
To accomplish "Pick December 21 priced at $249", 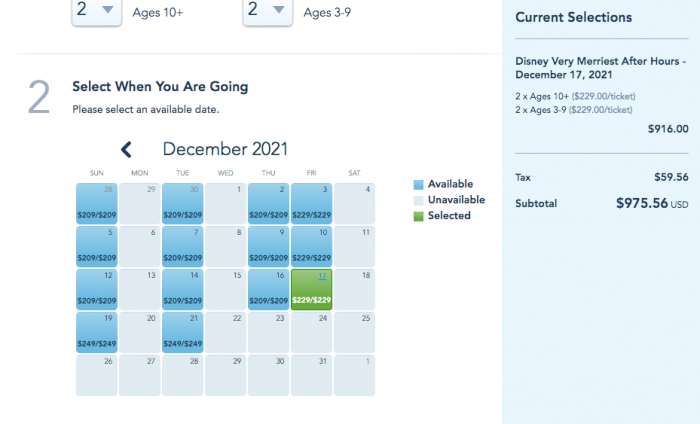I will coord(182,331).
